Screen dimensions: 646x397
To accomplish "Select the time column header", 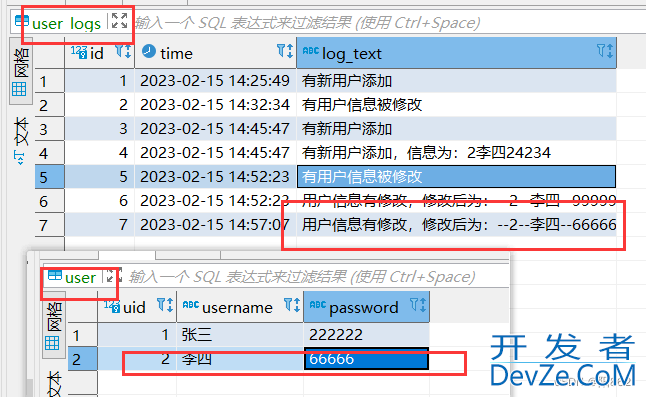I will pos(215,53).
